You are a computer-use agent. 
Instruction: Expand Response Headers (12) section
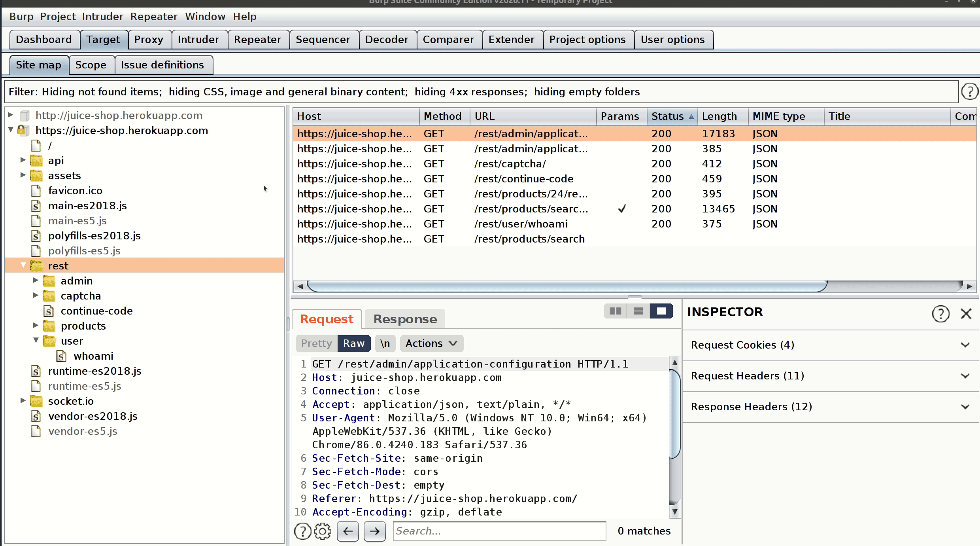pos(830,407)
